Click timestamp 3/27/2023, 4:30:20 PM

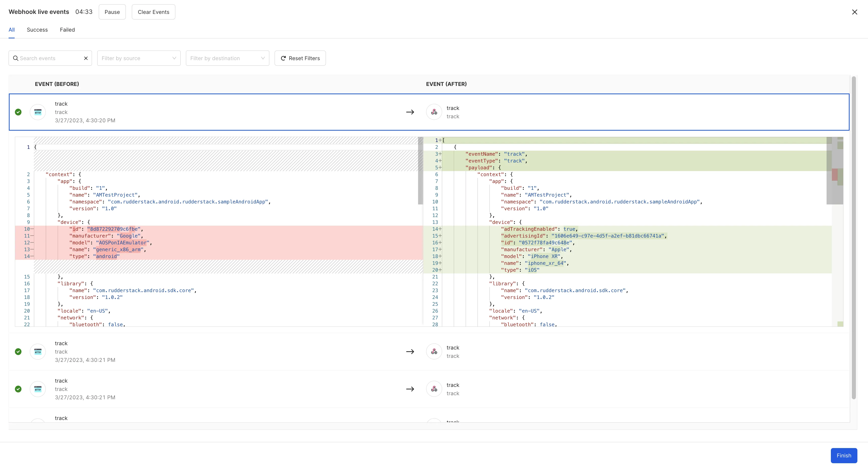coord(85,120)
